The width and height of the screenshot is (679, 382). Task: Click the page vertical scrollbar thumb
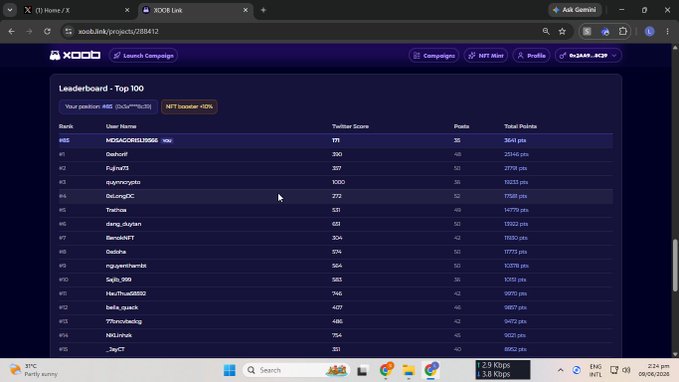pos(675,265)
